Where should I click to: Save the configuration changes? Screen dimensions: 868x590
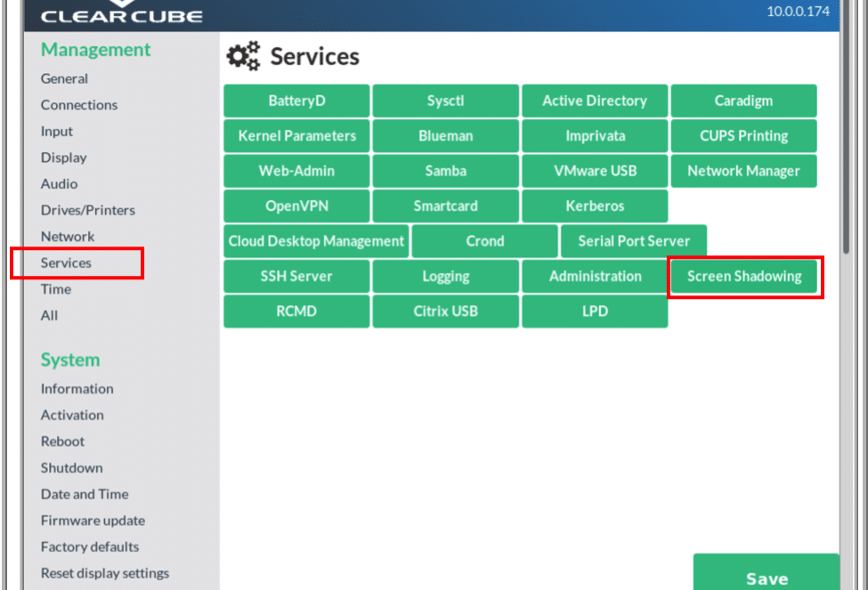click(x=767, y=573)
